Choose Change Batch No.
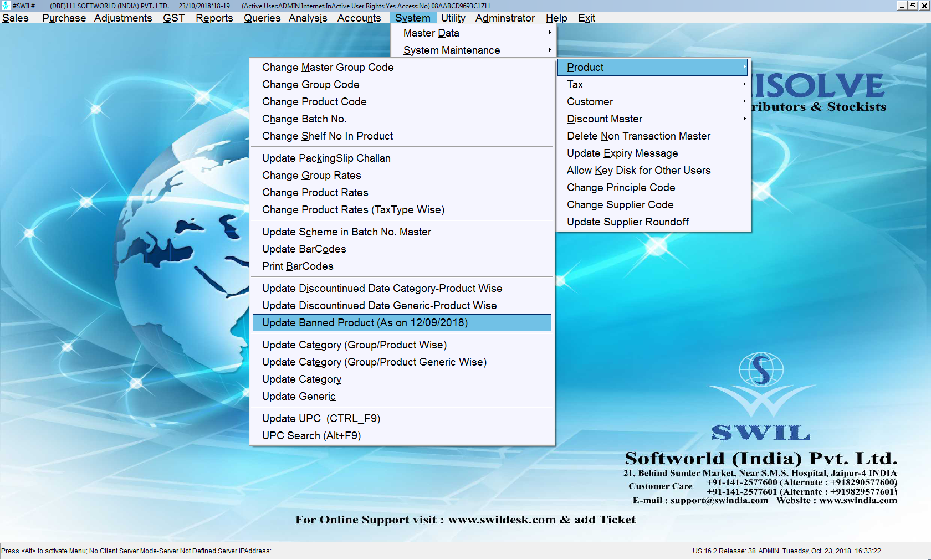 click(x=402, y=119)
